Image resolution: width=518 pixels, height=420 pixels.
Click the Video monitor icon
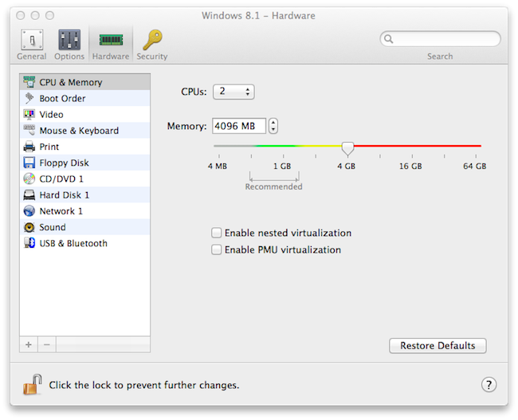coord(29,114)
